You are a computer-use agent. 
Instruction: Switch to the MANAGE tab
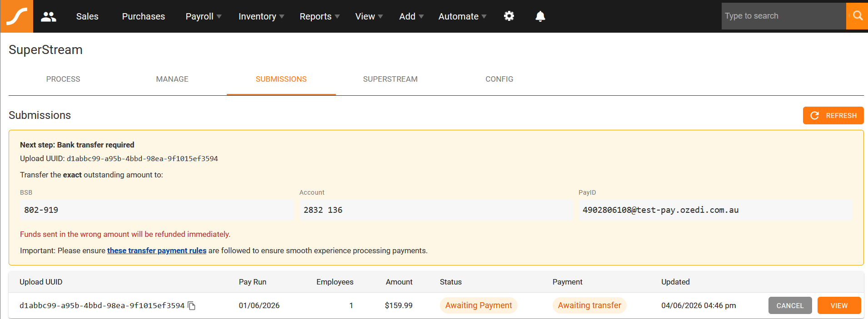coord(172,79)
